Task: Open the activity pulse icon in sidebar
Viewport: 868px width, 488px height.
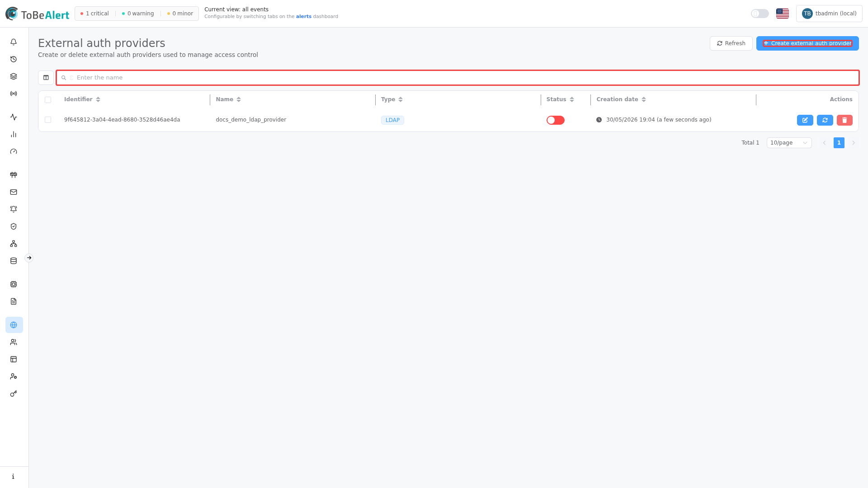Action: pos(14,117)
